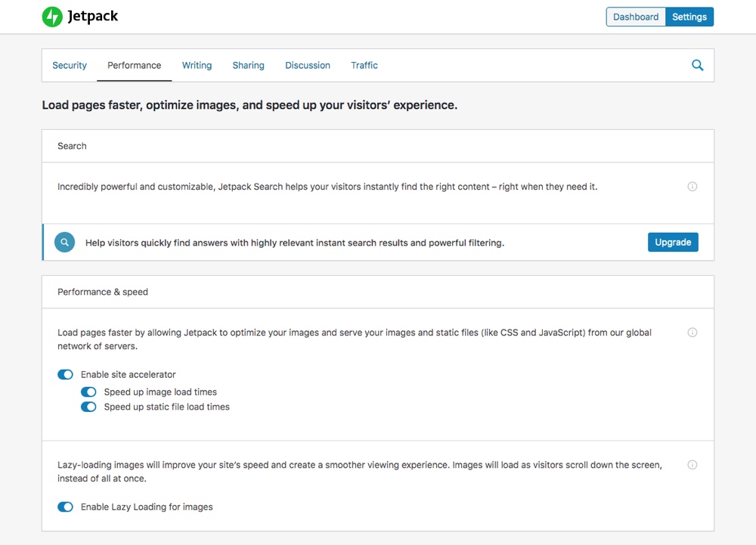Click the 'Speed up static file load times' label
Image resolution: width=756 pixels, height=545 pixels.
tap(167, 407)
